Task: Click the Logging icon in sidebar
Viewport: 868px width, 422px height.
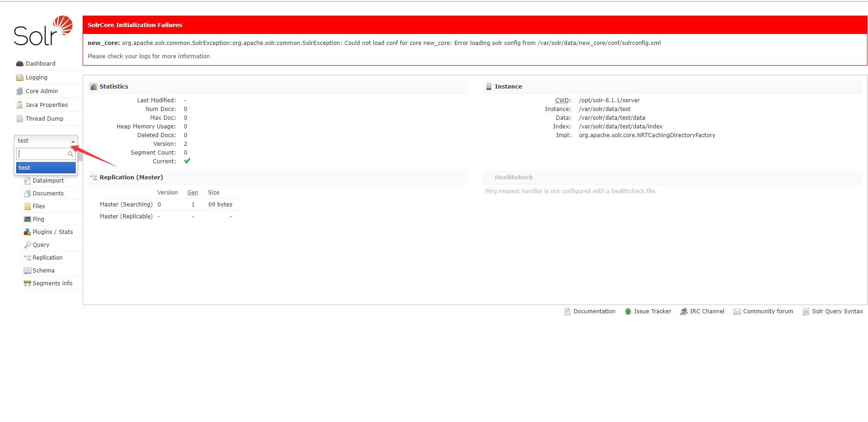Action: point(20,78)
